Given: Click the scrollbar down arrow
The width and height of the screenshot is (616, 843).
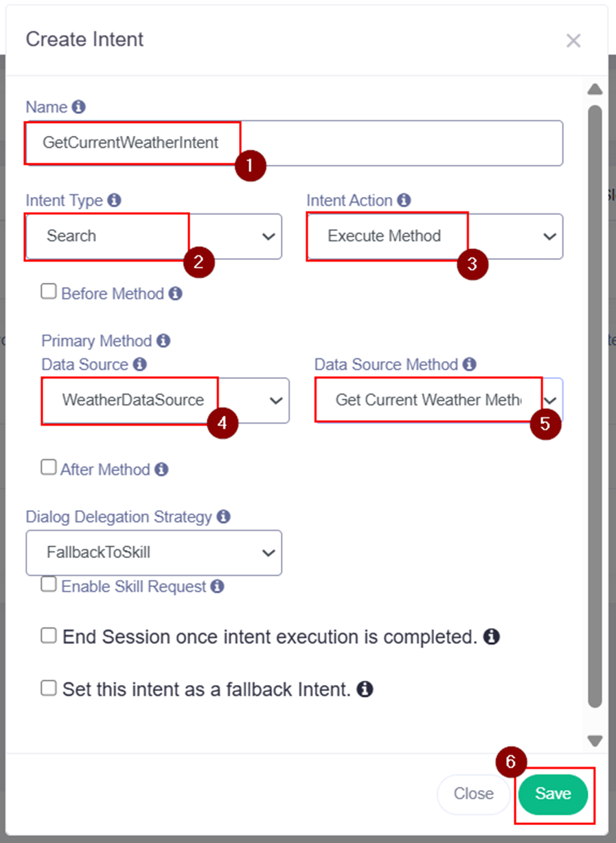Looking at the screenshot, I should 595,741.
